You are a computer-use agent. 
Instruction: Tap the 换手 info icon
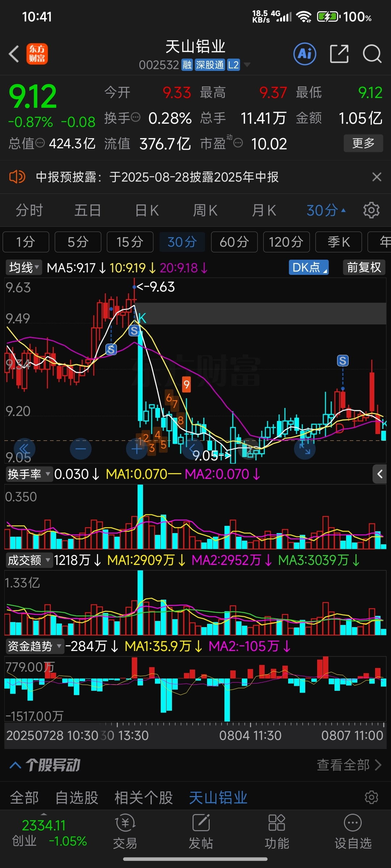tap(135, 117)
